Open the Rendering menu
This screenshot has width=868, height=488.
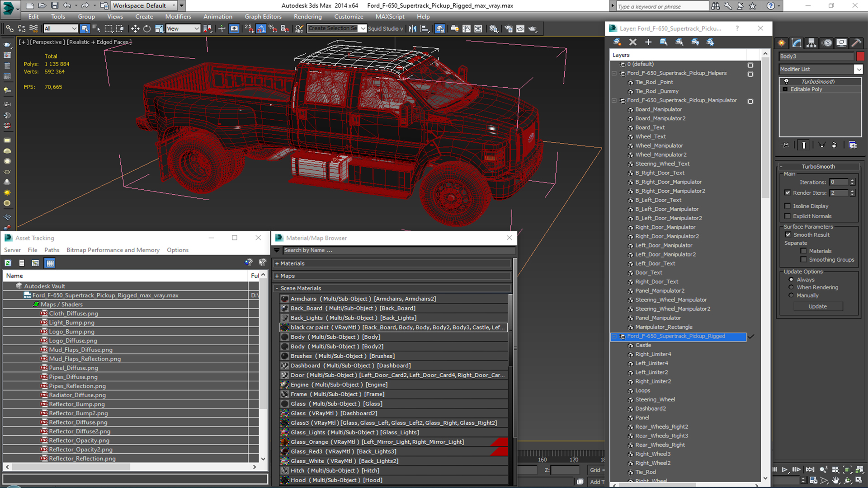[307, 17]
